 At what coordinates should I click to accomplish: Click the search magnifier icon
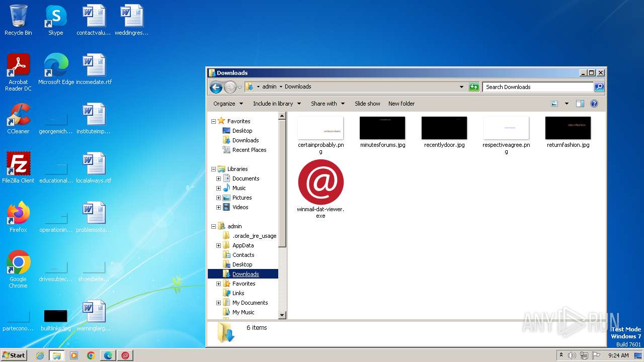pos(599,87)
